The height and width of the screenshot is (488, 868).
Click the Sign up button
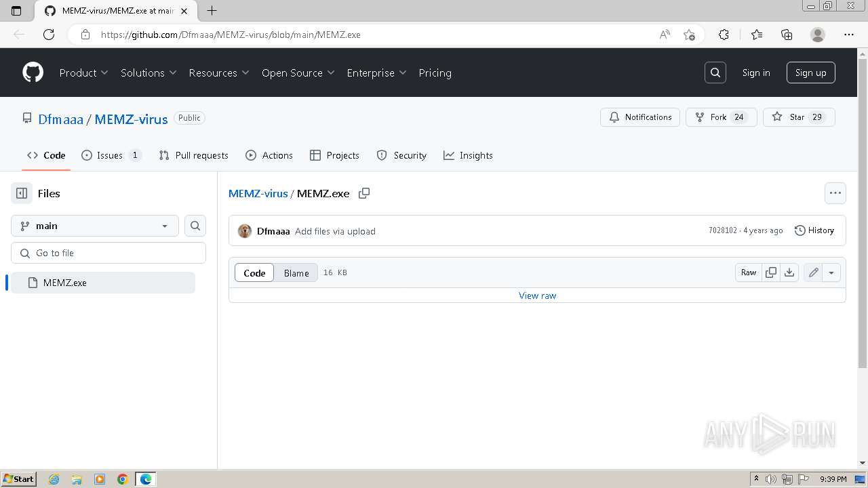(x=810, y=73)
